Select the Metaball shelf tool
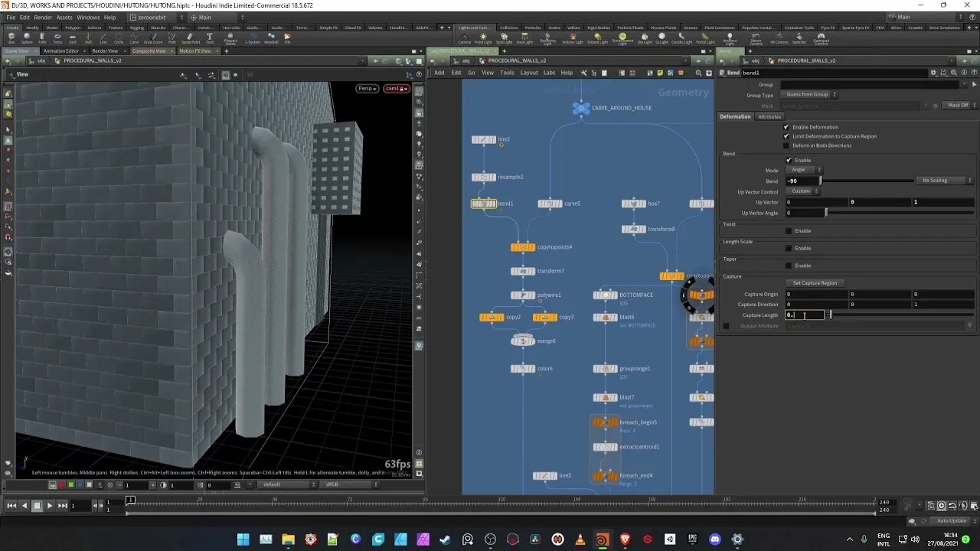The image size is (980, 551). (x=271, y=37)
